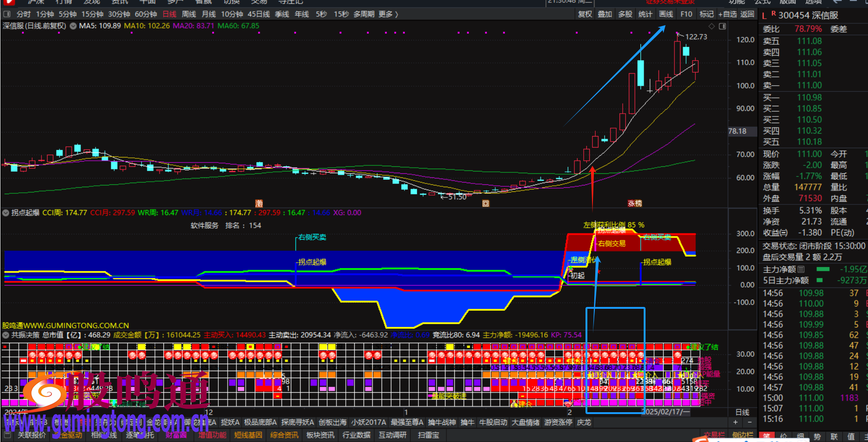The image size is (868, 442).
Task: Toggle the bottom-left panel icon near 关联报价
Action: [x=7, y=435]
